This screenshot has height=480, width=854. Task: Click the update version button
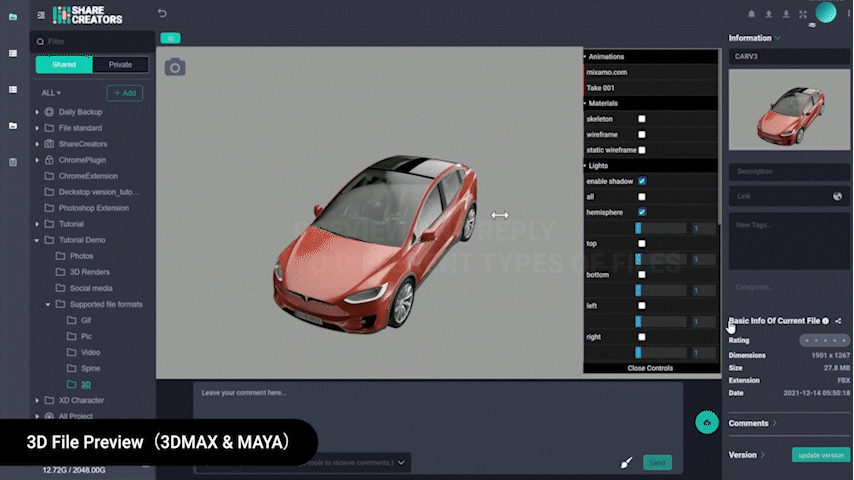tap(821, 455)
